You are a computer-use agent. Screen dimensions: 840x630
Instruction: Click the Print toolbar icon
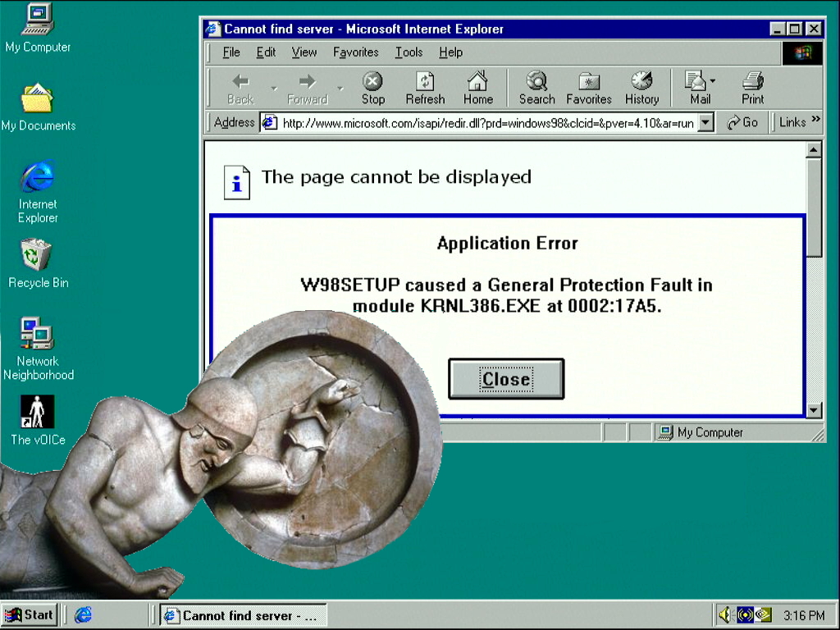click(752, 82)
